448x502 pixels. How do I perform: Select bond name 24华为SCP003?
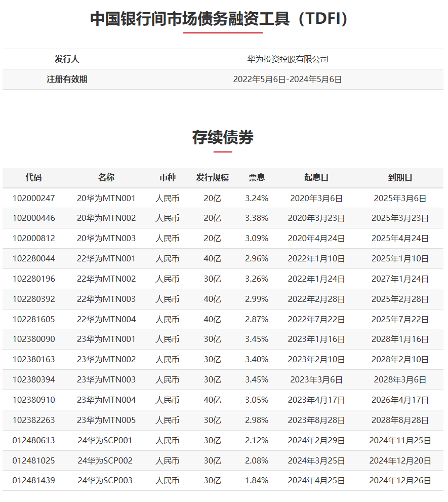[105, 481]
